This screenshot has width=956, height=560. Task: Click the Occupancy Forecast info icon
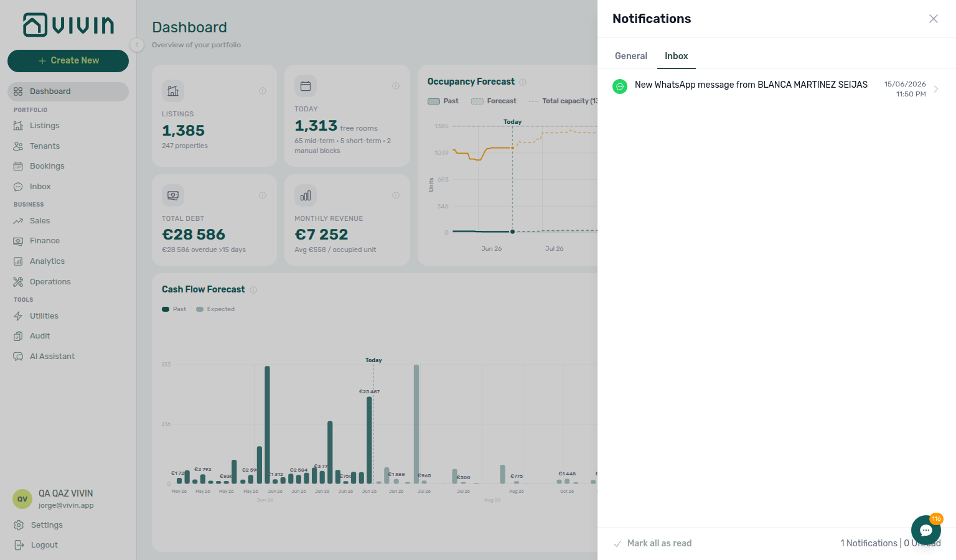523,82
